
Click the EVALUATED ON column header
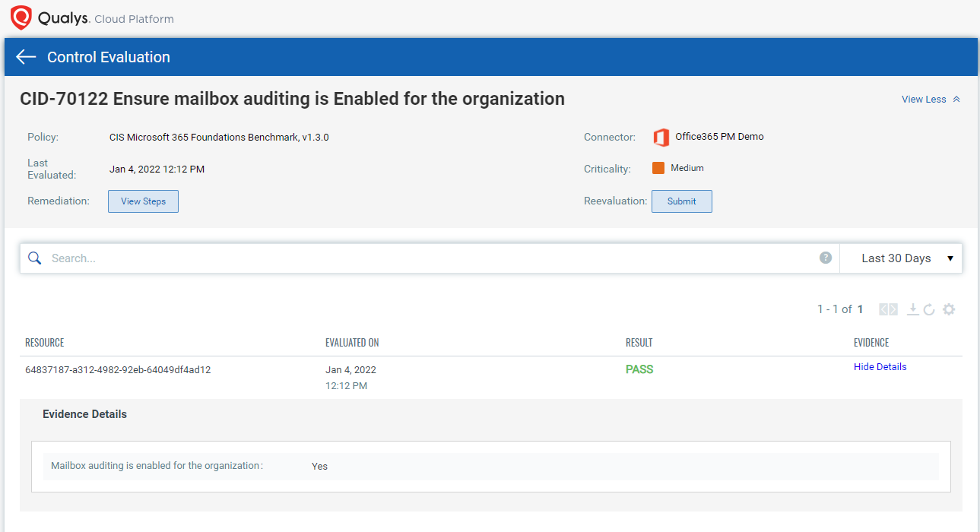[352, 343]
